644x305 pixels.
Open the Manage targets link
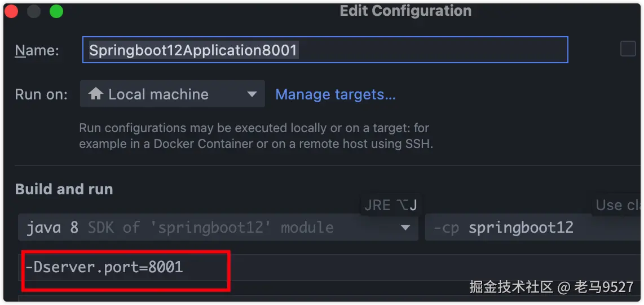click(336, 94)
